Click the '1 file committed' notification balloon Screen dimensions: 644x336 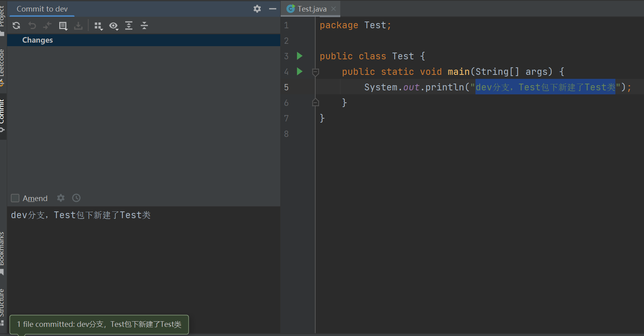pos(99,324)
